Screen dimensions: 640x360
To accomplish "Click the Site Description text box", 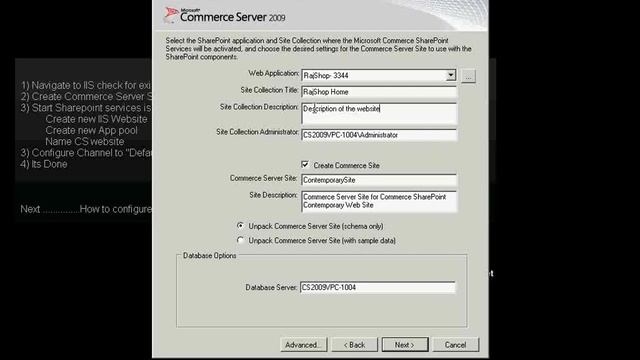I will point(379,201).
